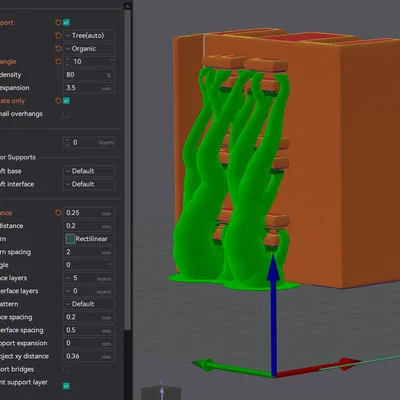Expand the raft base Default dropdown
The width and height of the screenshot is (400, 400).
pyautogui.click(x=89, y=171)
